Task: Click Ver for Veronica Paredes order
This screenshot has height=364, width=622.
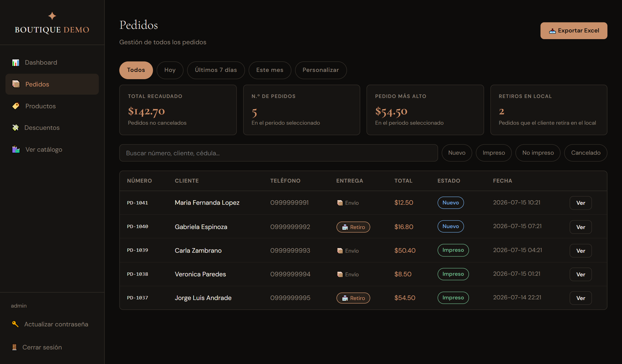Action: coord(581,274)
